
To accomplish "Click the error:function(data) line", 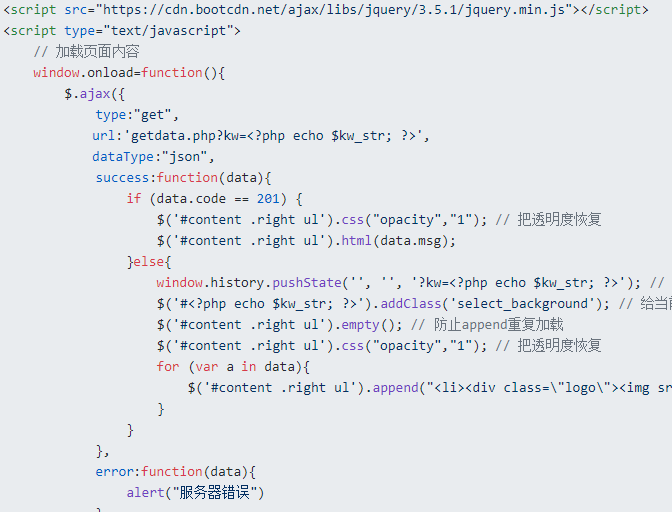I will pyautogui.click(x=175, y=472).
